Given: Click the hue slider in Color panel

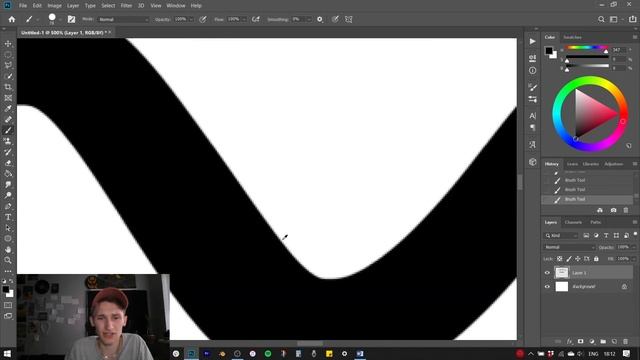Looking at the screenshot, I should [587, 48].
